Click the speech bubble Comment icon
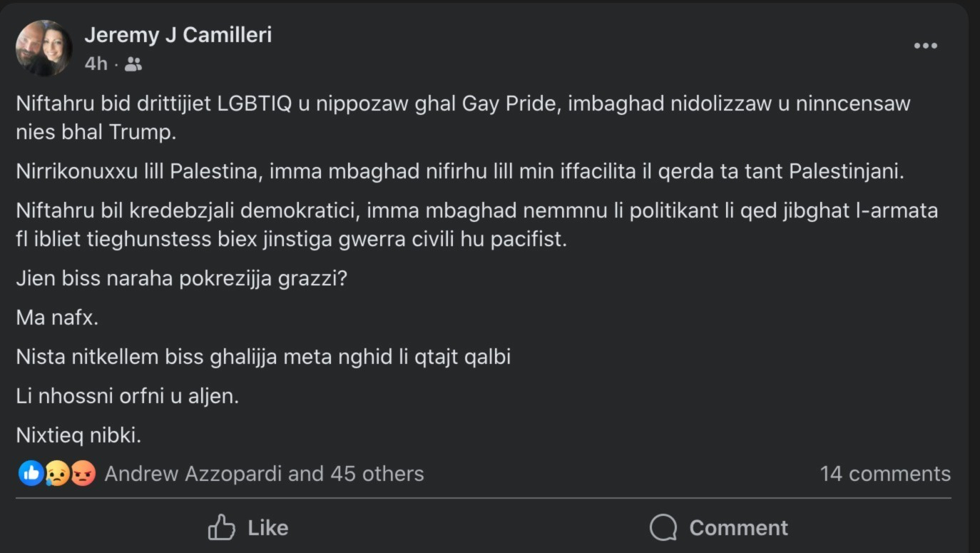The width and height of the screenshot is (980, 553). click(x=663, y=528)
